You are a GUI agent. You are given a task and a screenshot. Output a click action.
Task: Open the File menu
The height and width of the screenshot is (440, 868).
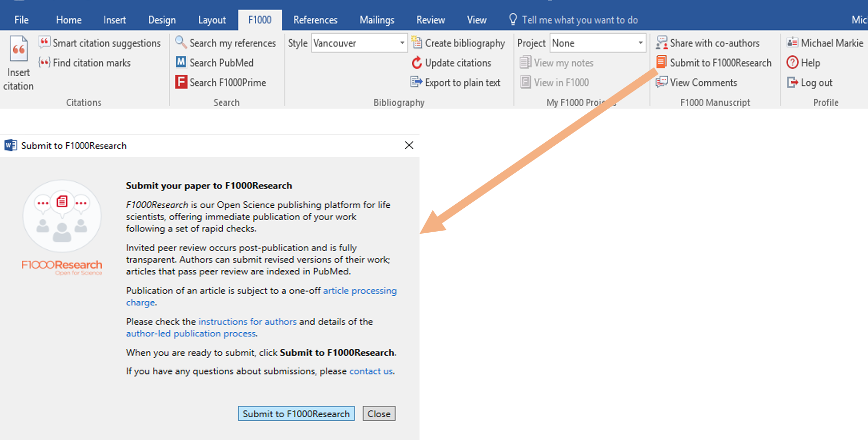point(21,20)
